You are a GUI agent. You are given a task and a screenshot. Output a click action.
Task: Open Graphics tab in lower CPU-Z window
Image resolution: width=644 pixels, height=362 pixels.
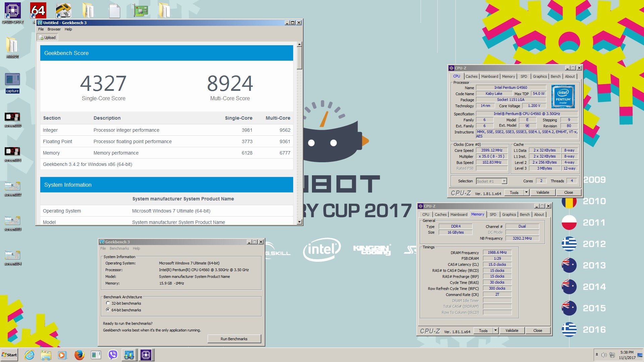click(x=509, y=215)
